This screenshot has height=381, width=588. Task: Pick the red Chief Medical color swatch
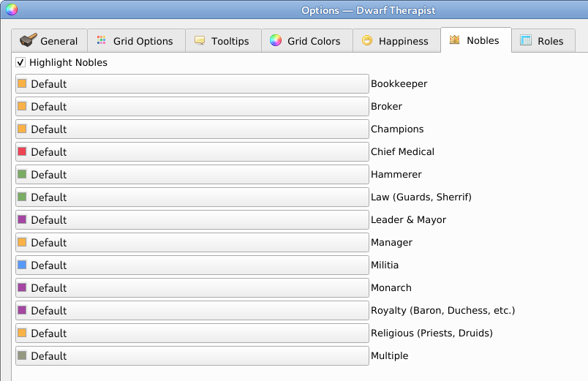(x=22, y=152)
